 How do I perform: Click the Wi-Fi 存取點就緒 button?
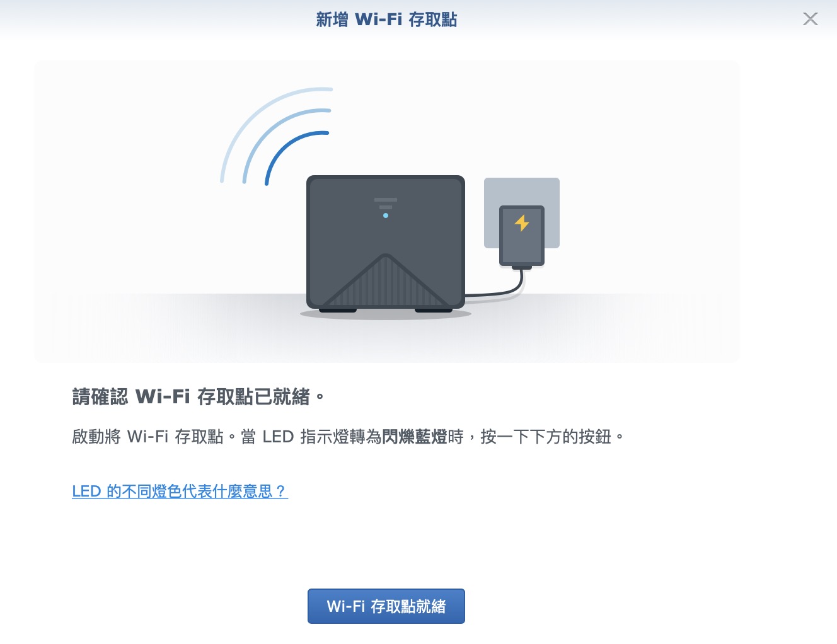click(386, 606)
